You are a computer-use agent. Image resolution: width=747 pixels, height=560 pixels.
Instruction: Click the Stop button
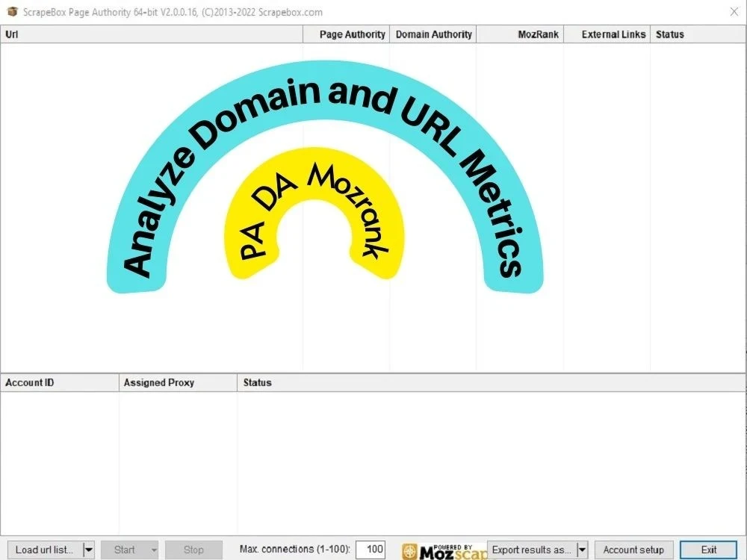tap(193, 550)
